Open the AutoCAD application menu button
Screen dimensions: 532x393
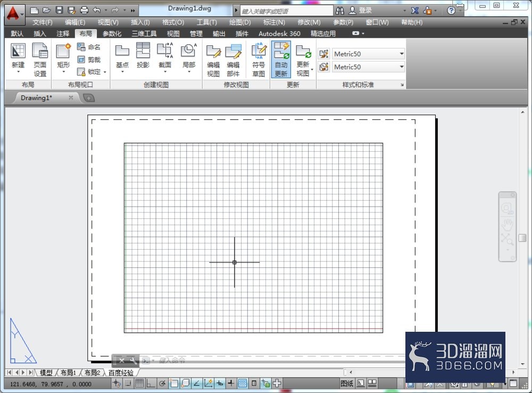pos(14,14)
